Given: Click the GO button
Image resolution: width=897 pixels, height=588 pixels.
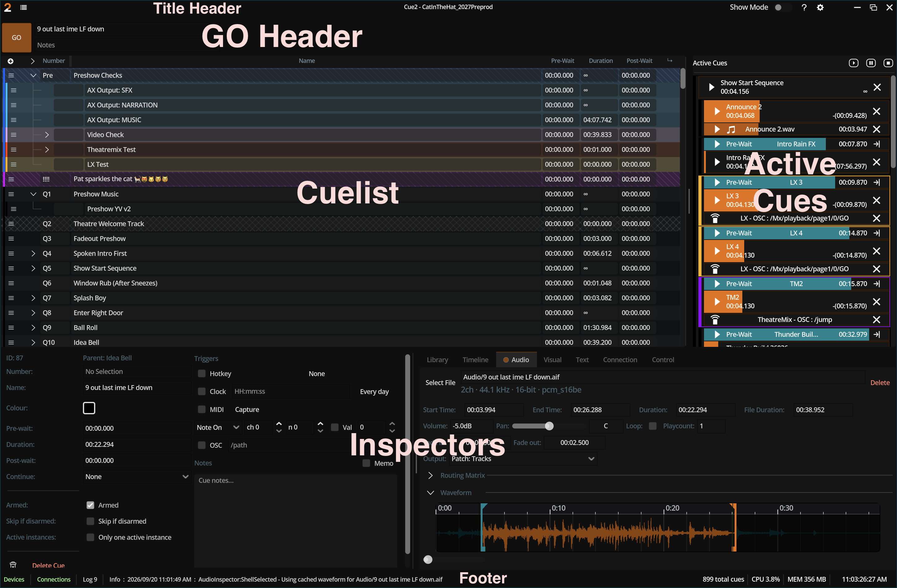Looking at the screenshot, I should (x=17, y=38).
